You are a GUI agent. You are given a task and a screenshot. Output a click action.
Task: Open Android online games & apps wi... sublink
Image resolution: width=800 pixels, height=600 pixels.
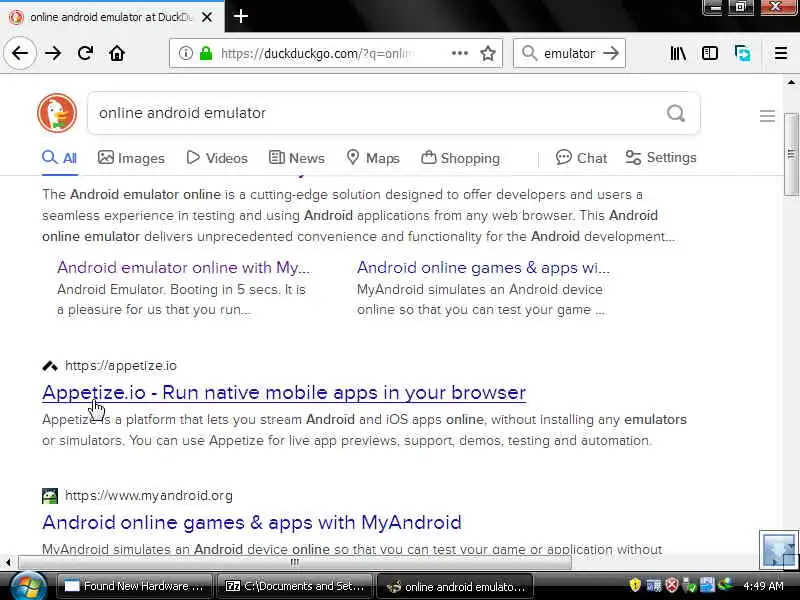483,267
